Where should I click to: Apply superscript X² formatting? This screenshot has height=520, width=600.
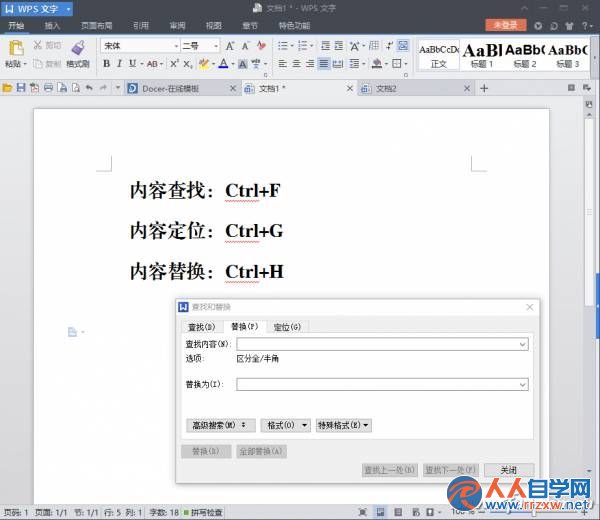point(174,64)
